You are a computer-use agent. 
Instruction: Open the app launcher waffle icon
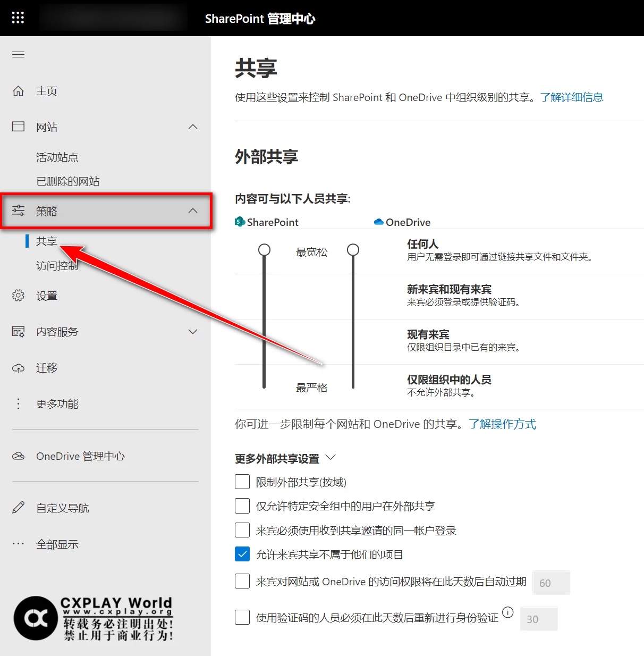18,18
